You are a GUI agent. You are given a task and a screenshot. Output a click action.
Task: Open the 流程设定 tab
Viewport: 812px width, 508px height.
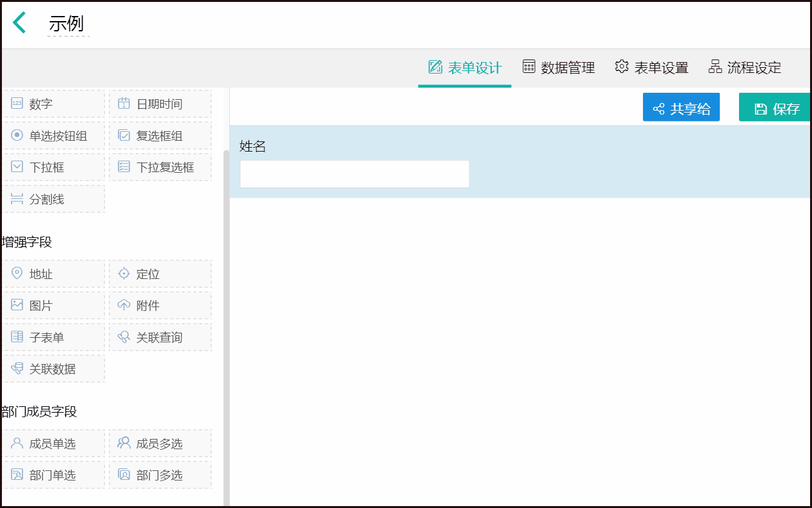tap(745, 67)
